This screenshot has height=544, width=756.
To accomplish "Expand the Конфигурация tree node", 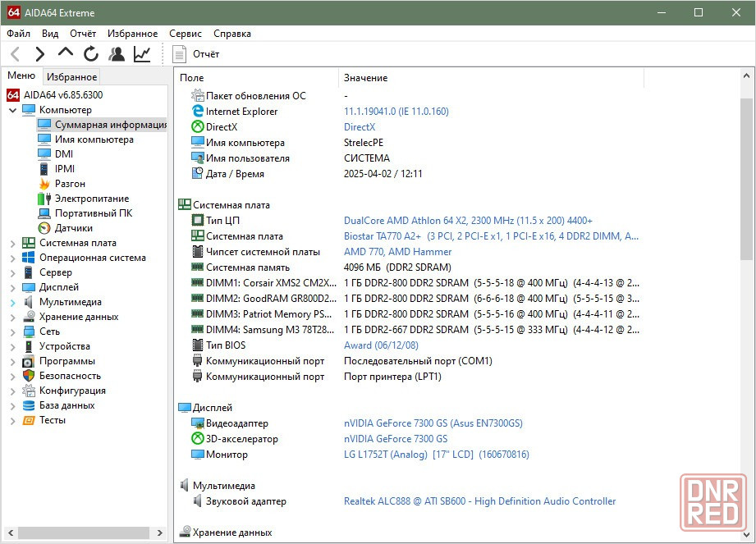I will click(x=12, y=391).
